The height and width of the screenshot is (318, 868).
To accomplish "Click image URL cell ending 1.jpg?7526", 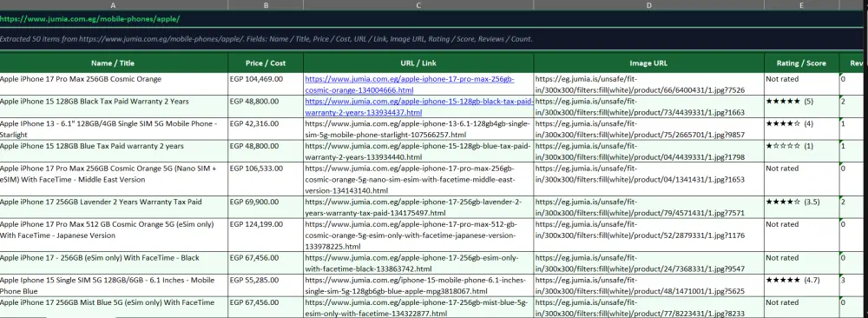I will [x=648, y=84].
